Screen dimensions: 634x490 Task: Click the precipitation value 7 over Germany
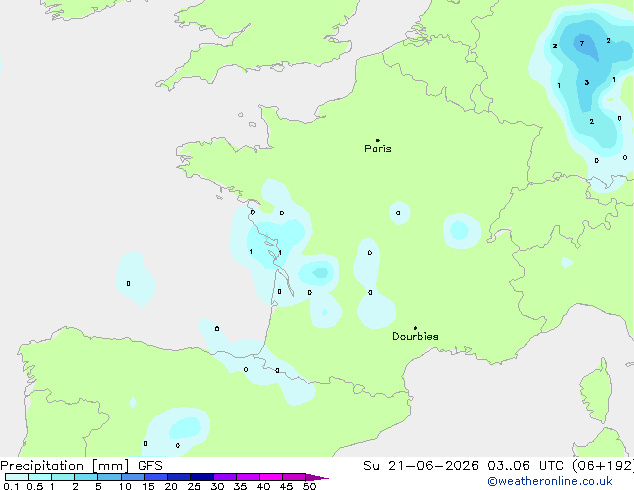581,43
